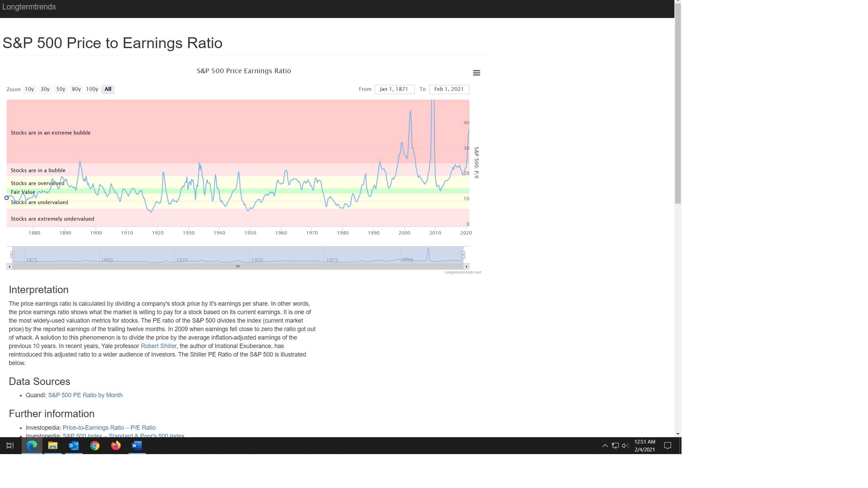Open Task View in the taskbar
Image resolution: width=868 pixels, height=488 pixels.
pyautogui.click(x=10, y=446)
